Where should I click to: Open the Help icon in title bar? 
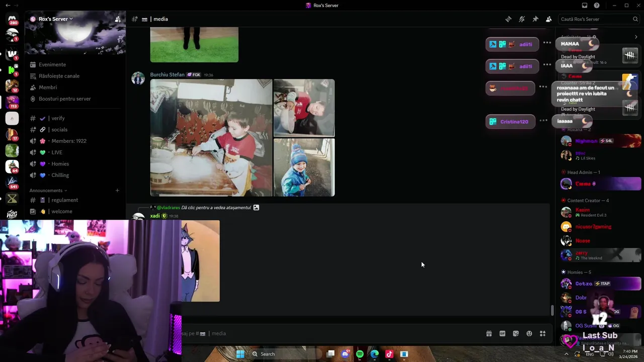tap(597, 6)
